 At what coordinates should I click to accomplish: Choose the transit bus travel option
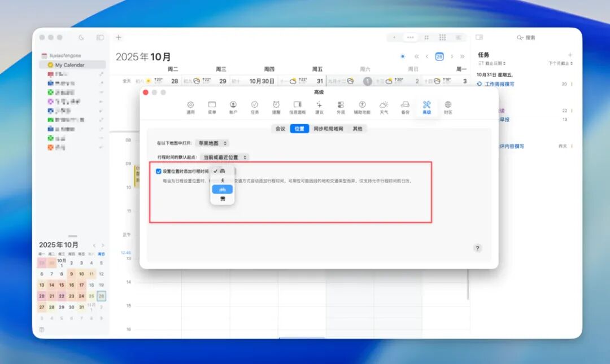point(222,199)
